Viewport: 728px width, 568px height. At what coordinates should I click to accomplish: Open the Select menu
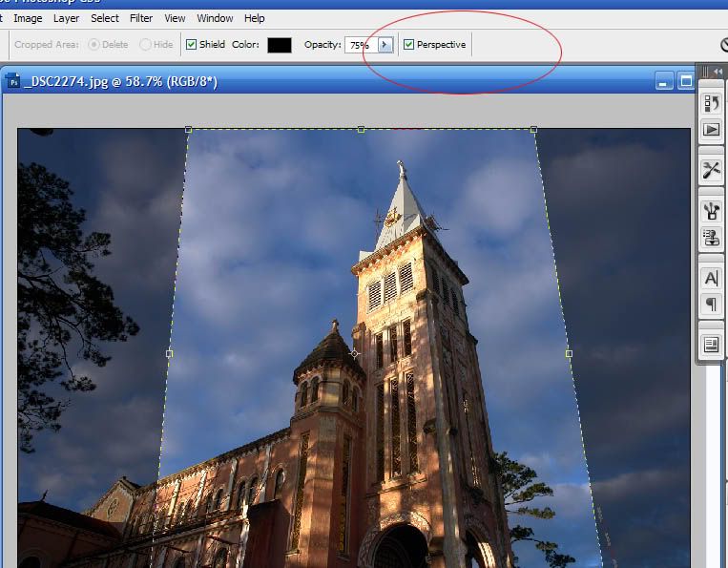(105, 18)
